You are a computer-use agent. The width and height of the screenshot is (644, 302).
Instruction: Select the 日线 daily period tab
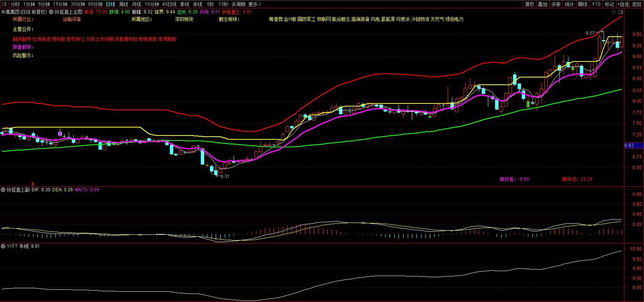(110, 4)
